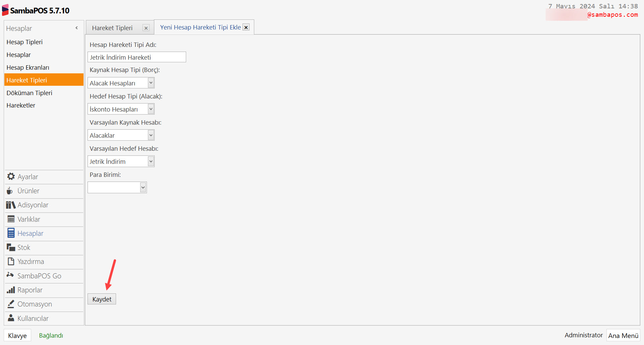Expand the Kaynak Hesap Tipi dropdown
Image resolution: width=644 pixels, height=345 pixels.
pyautogui.click(x=151, y=83)
